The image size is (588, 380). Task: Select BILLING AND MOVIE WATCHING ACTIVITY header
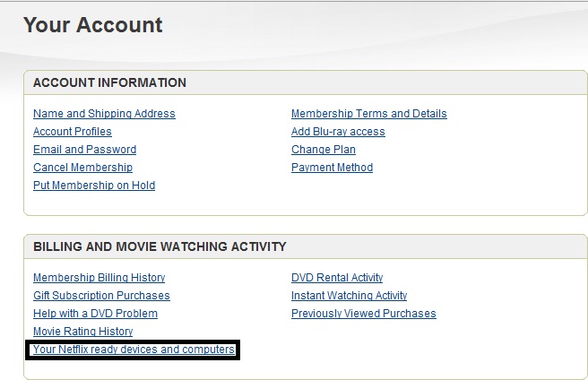(160, 246)
